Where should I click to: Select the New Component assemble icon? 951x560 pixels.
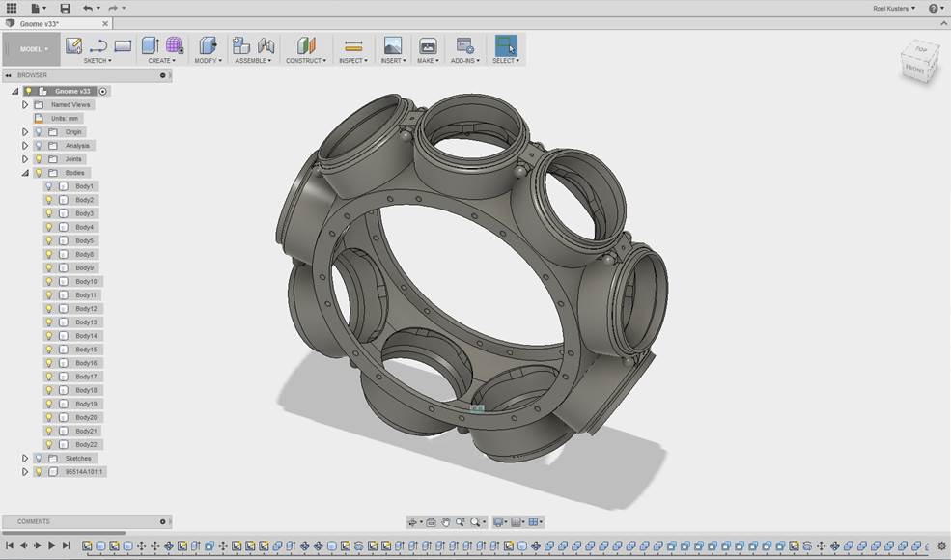click(x=240, y=45)
